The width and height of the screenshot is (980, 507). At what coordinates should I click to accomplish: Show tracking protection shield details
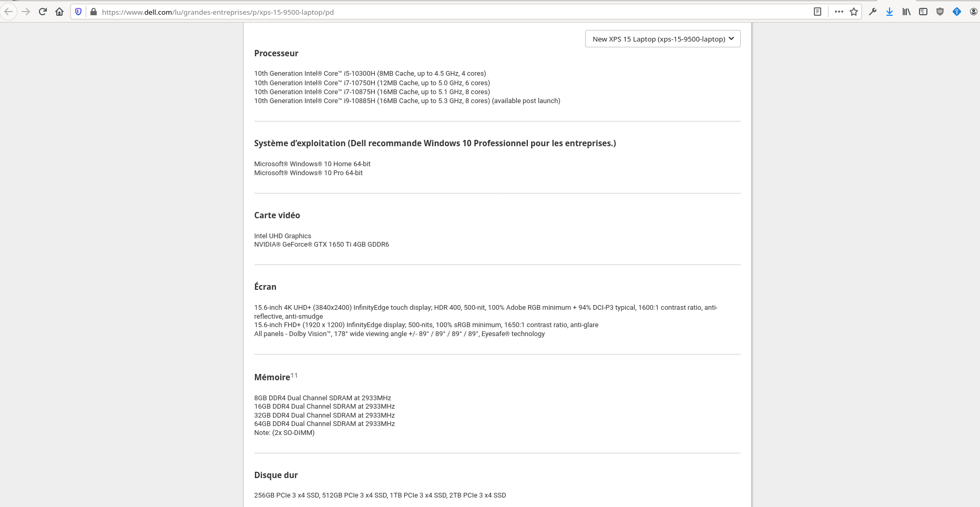pos(78,12)
